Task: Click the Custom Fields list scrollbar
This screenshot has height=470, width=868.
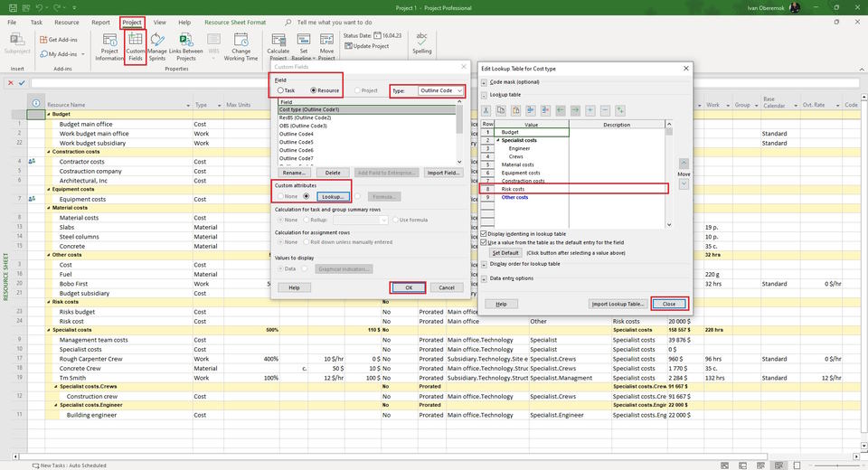Action: tap(459, 133)
